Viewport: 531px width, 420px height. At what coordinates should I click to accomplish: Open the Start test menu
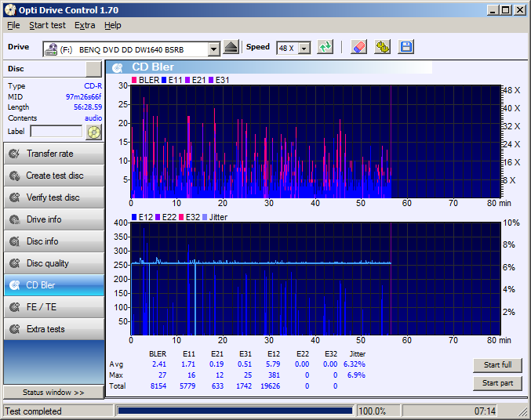point(47,25)
